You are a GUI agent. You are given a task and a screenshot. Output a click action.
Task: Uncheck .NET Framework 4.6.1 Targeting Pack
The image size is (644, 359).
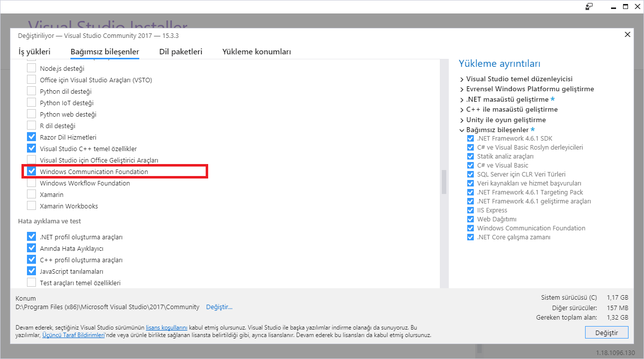coord(470,192)
